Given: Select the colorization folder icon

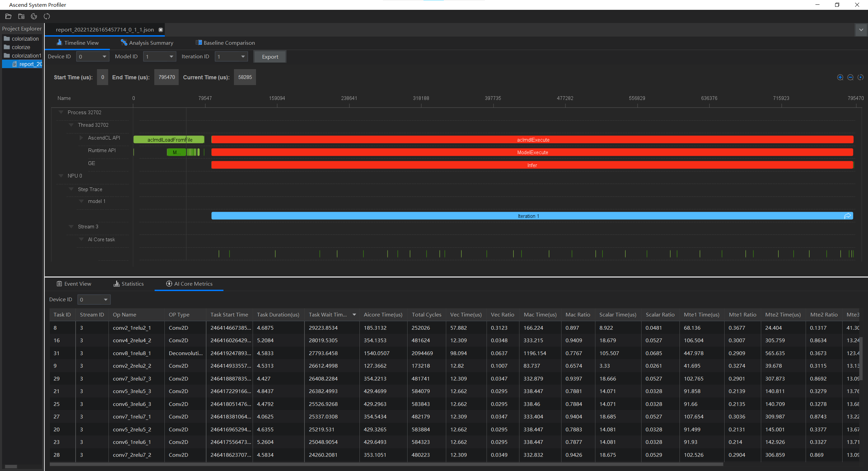Looking at the screenshot, I should pyautogui.click(x=7, y=39).
